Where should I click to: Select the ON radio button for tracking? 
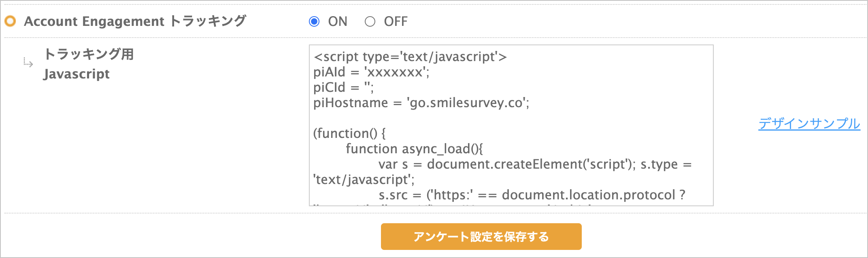tap(314, 21)
